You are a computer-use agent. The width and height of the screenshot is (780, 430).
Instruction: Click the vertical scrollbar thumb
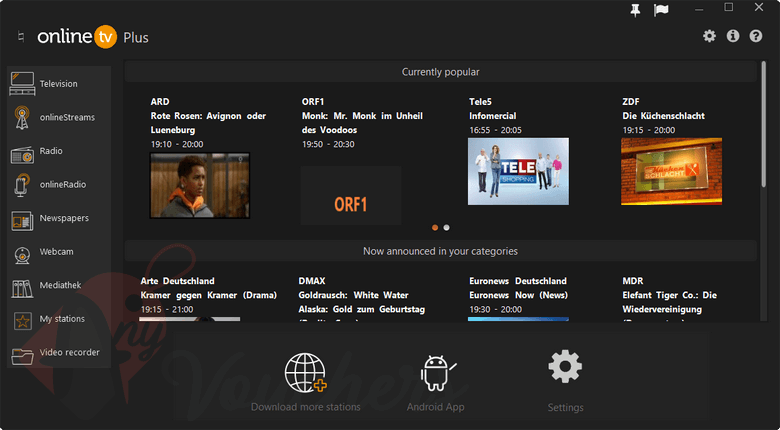[x=764, y=124]
